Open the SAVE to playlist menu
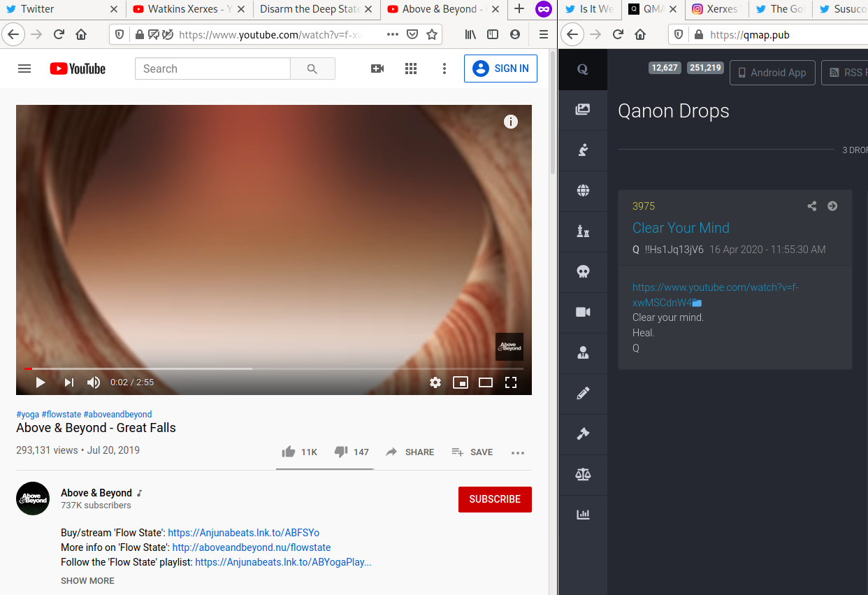Screen dimensions: 868x595 coord(472,452)
